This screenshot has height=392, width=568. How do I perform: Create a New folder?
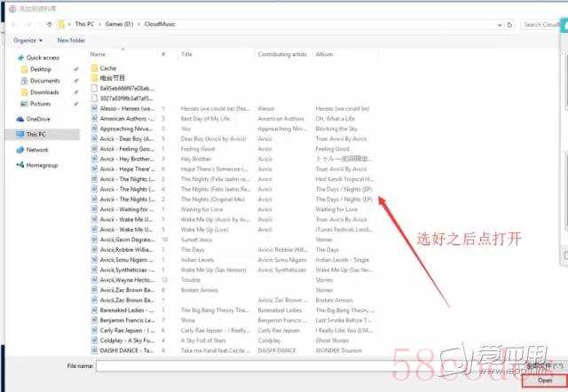[x=71, y=40]
